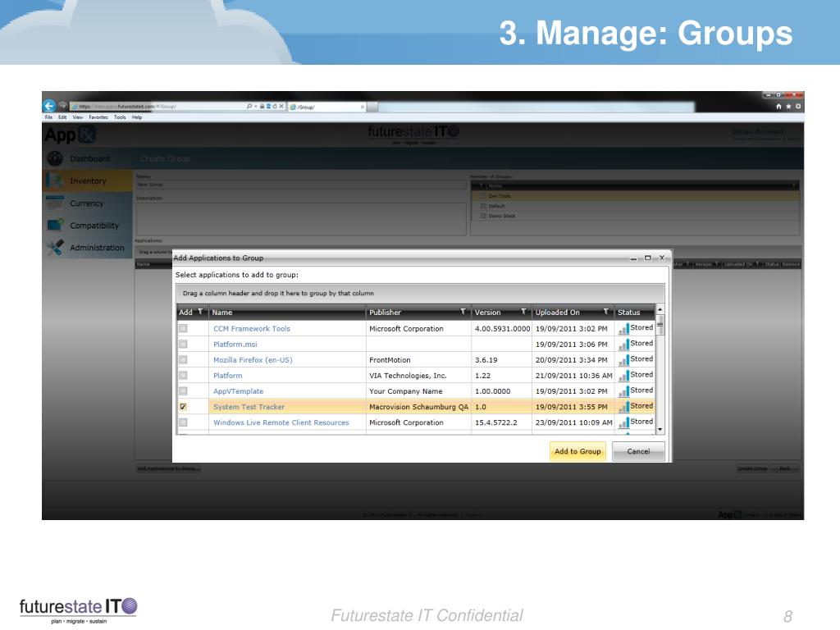Image resolution: width=840 pixels, height=630 pixels.
Task: Select Inventory in the sidebar navigation
Action: 87,180
